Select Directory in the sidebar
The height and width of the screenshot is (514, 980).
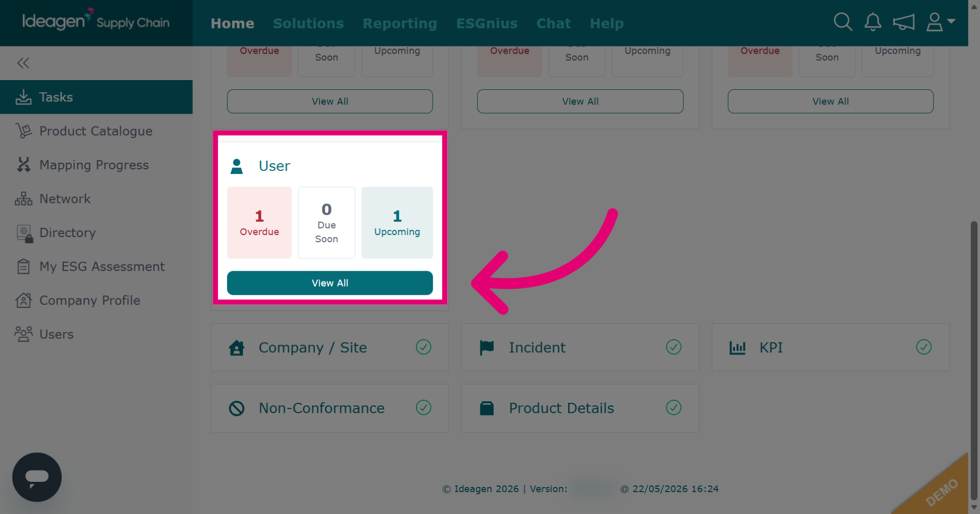(x=96, y=233)
